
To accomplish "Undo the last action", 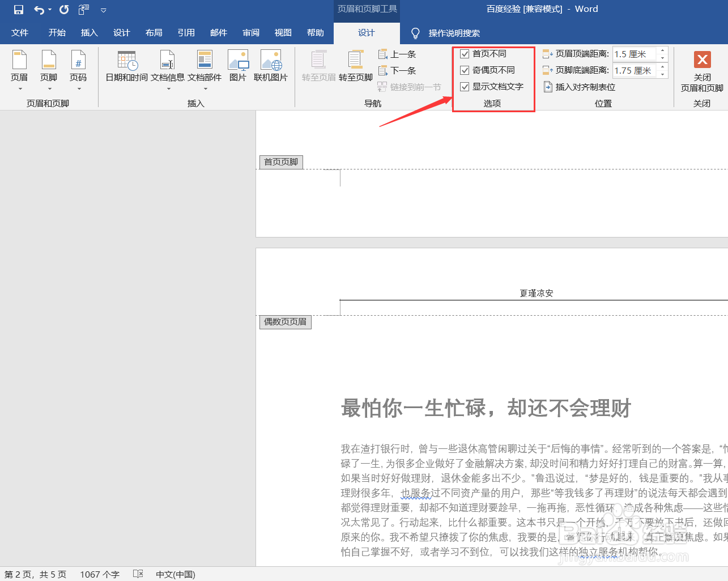I will [36, 9].
